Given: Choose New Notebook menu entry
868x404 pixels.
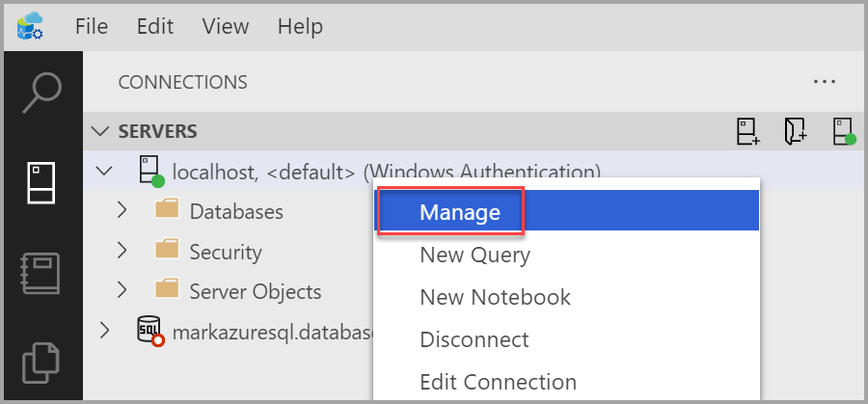Looking at the screenshot, I should tap(495, 297).
